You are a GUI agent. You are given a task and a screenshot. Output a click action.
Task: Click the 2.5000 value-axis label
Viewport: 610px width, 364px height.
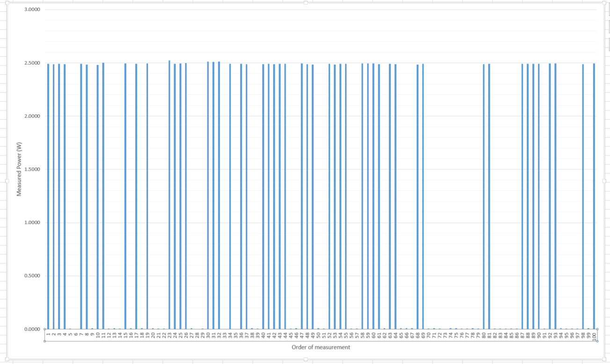click(31, 63)
